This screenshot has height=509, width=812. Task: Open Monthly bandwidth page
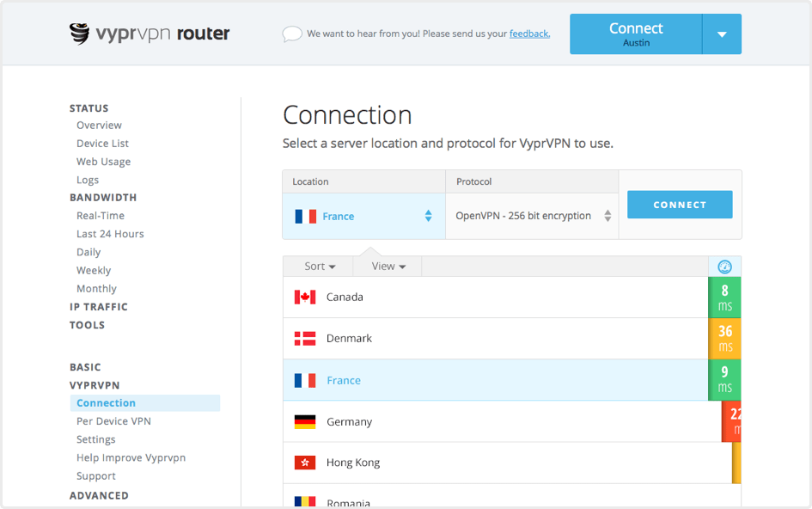(96, 289)
